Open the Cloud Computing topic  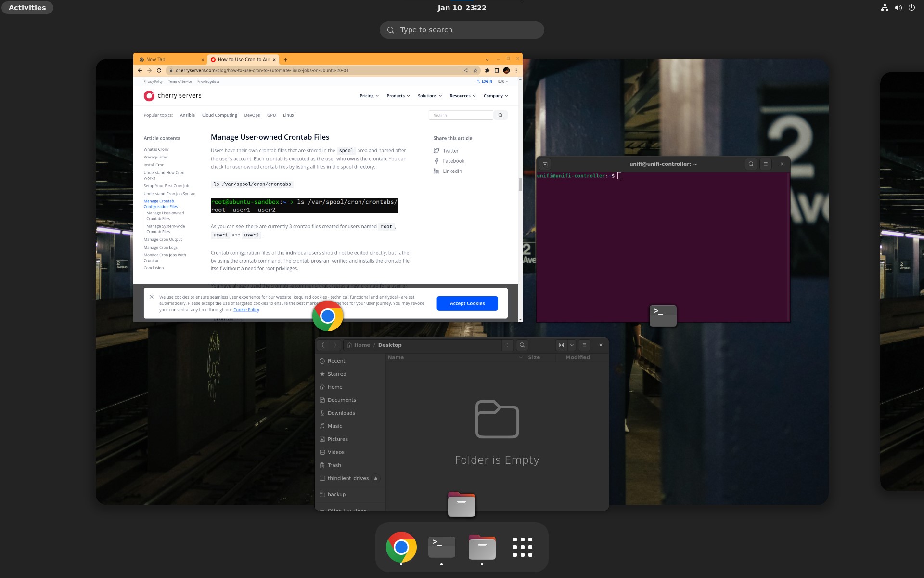click(x=219, y=115)
